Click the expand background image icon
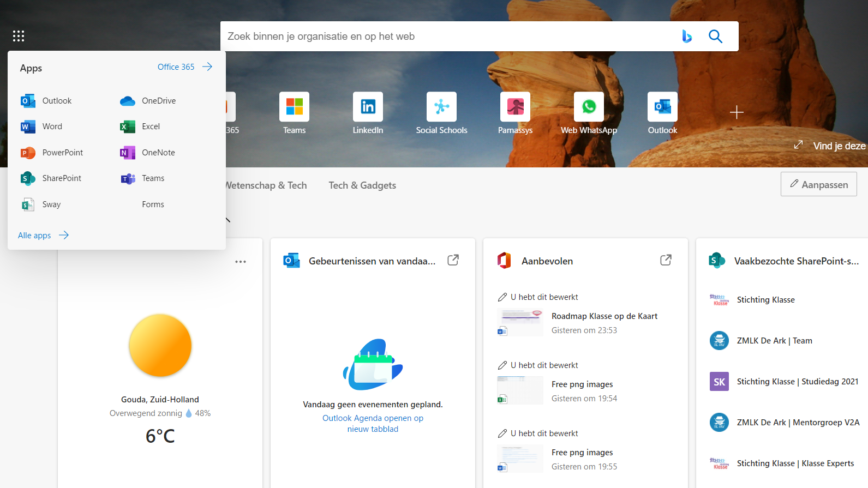Image resolution: width=868 pixels, height=488 pixels. (798, 144)
